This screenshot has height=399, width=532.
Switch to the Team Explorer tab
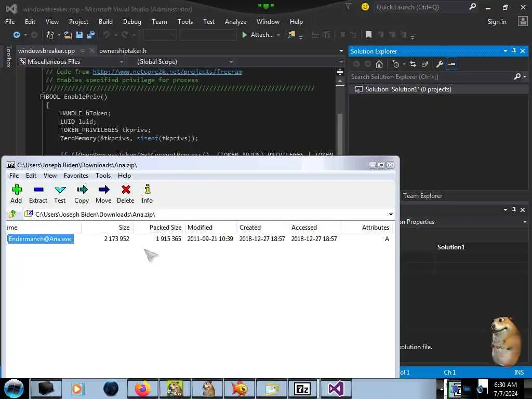(x=422, y=196)
